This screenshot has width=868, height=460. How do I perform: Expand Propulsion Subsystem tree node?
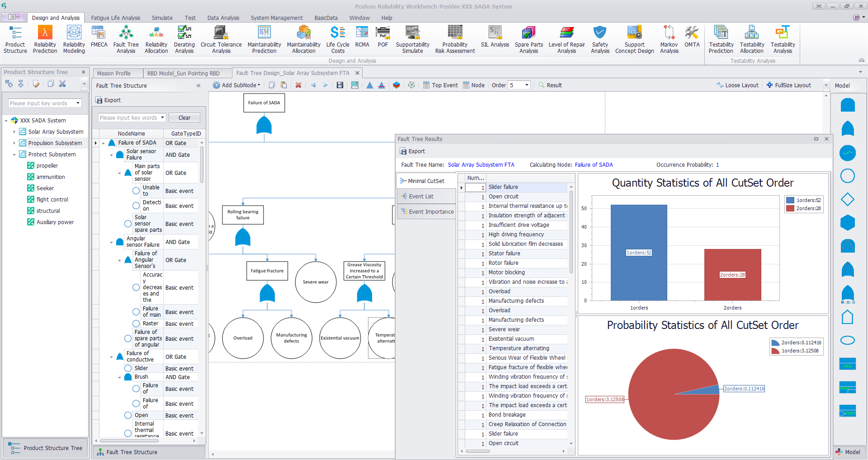(14, 143)
